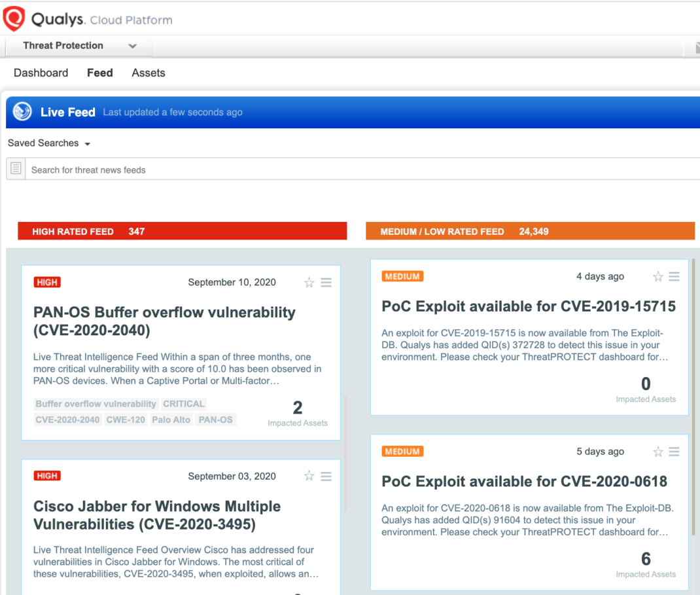This screenshot has height=595, width=700.
Task: Click the 'Last updated a few seconds ago' text
Action: click(x=172, y=112)
